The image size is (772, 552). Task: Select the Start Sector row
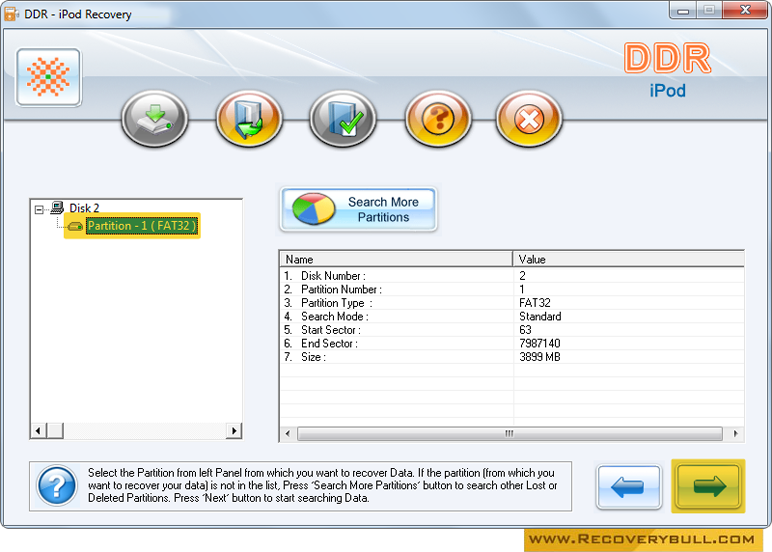pyautogui.click(x=512, y=330)
